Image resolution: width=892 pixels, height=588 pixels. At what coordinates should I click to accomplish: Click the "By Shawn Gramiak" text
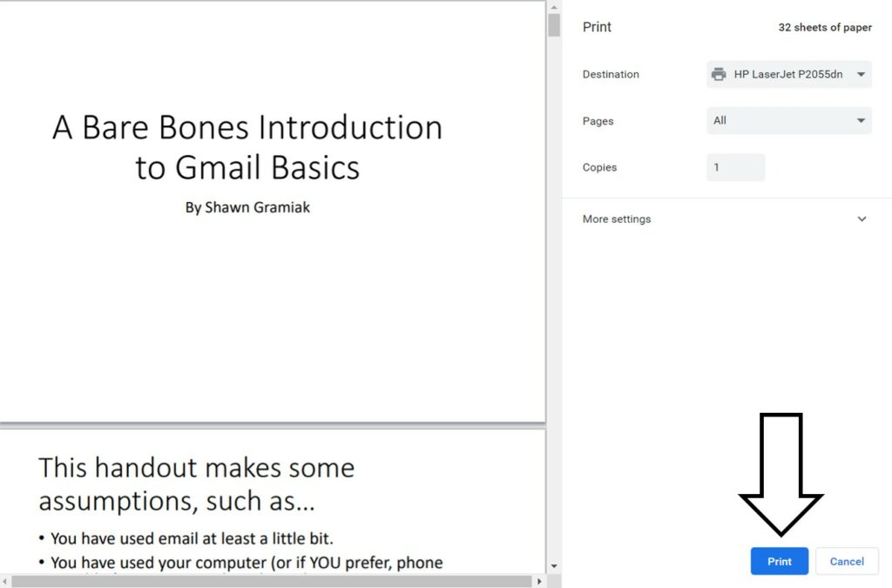coord(247,207)
